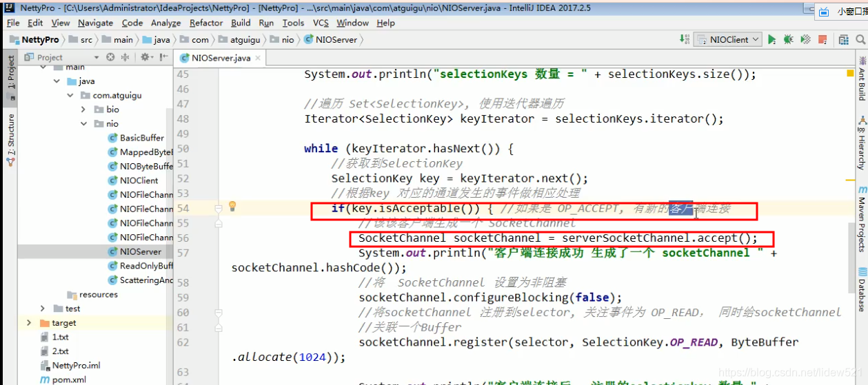Click the Make Project build icon
The width and height of the screenshot is (868, 385).
click(x=684, y=39)
